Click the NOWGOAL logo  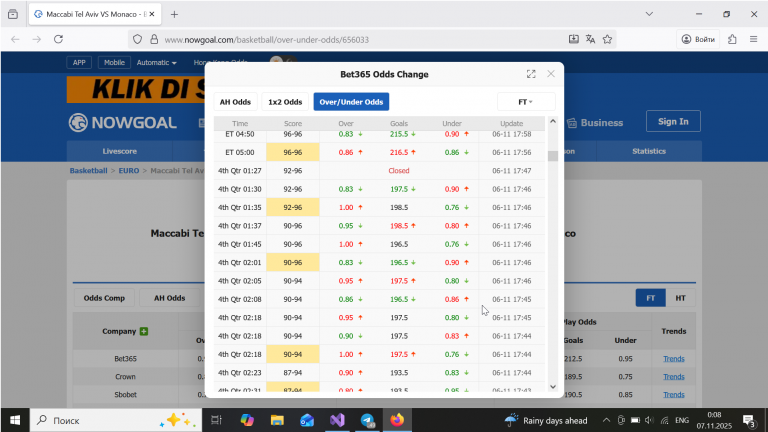click(x=122, y=122)
